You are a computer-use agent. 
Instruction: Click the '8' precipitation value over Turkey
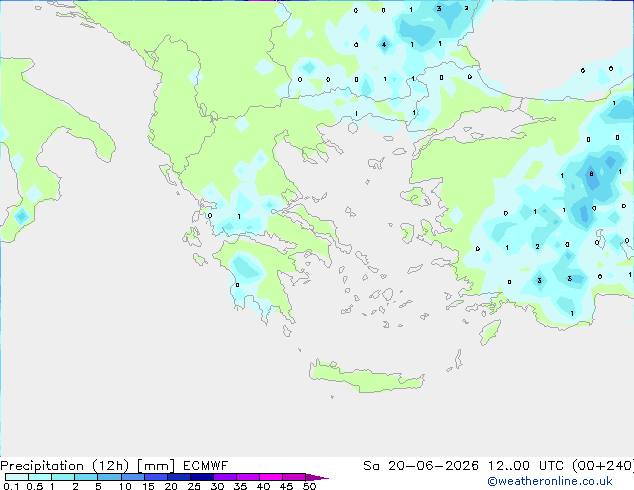591,174
